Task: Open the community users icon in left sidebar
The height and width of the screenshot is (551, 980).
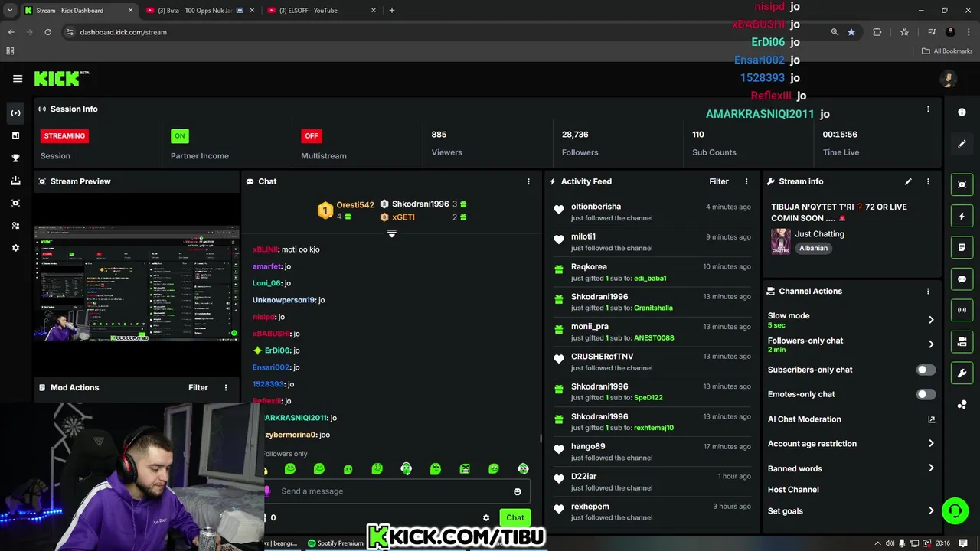Action: point(15,226)
